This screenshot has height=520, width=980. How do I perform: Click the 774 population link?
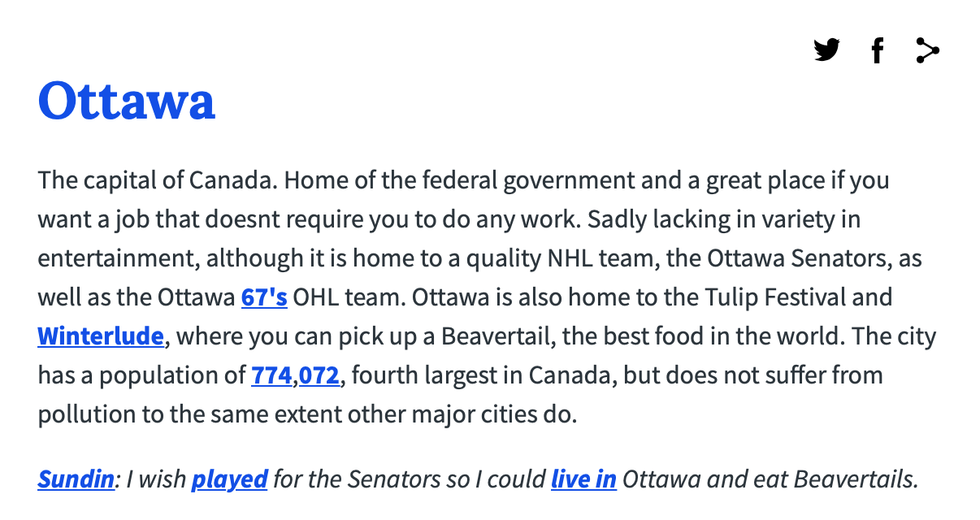coord(271,375)
